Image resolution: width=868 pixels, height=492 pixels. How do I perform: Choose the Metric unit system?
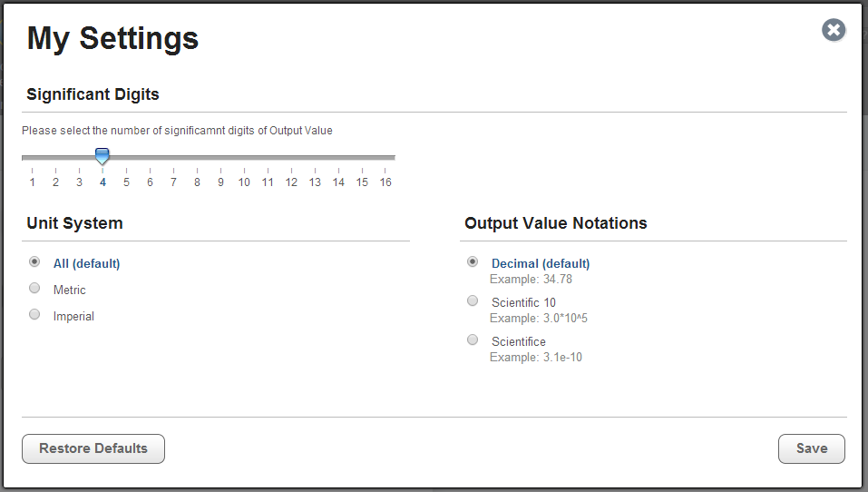tap(34, 288)
